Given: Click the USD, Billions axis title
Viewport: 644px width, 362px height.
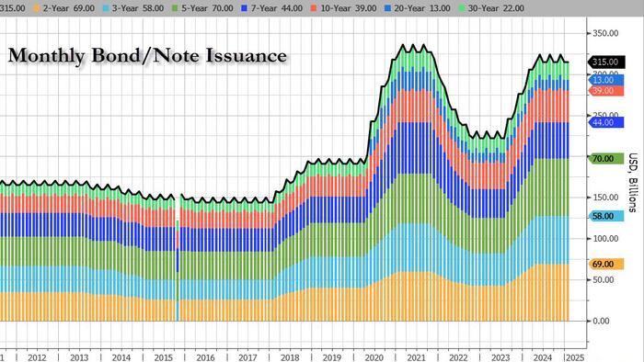Looking at the screenshot, I should click(x=633, y=183).
